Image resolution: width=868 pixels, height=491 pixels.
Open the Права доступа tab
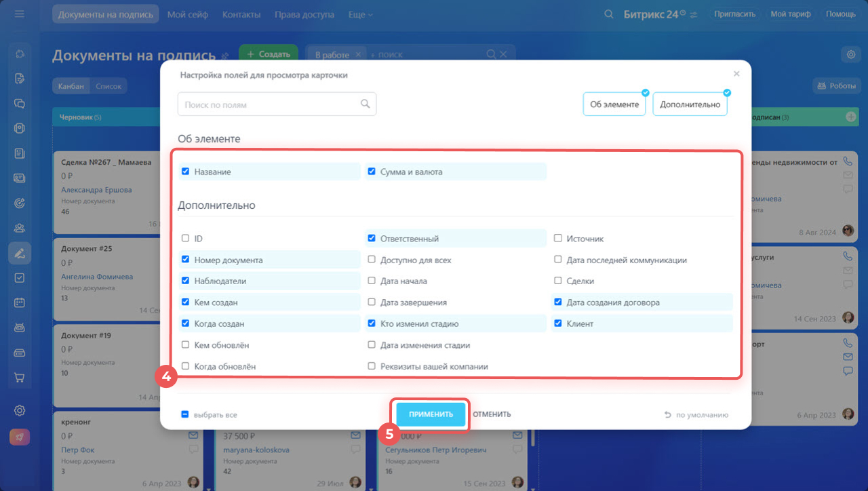(304, 14)
